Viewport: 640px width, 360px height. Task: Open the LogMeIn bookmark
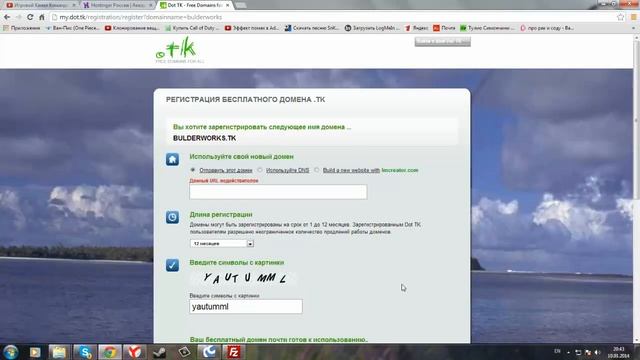[x=372, y=28]
